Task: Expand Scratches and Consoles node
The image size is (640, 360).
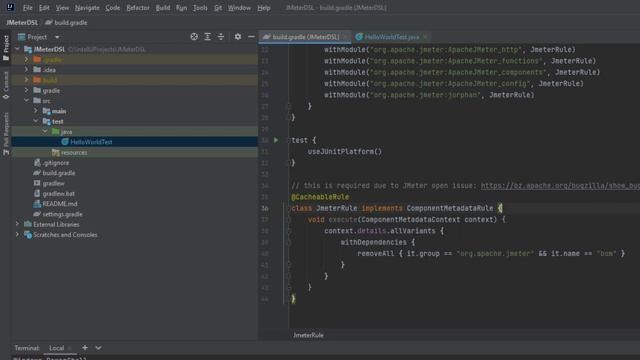Action: tap(17, 235)
